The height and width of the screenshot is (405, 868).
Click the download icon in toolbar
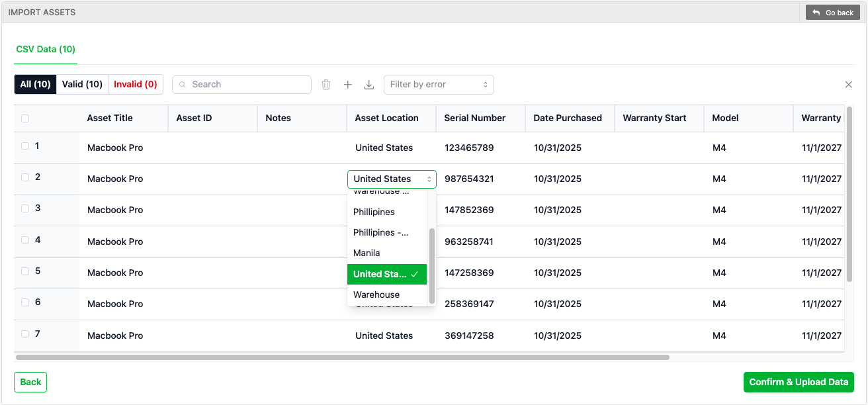click(369, 85)
